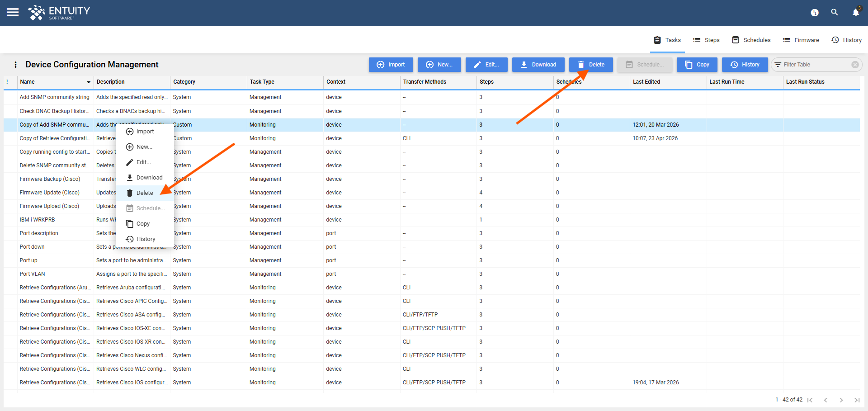
Task: Click the Download toolbar button
Action: [538, 65]
